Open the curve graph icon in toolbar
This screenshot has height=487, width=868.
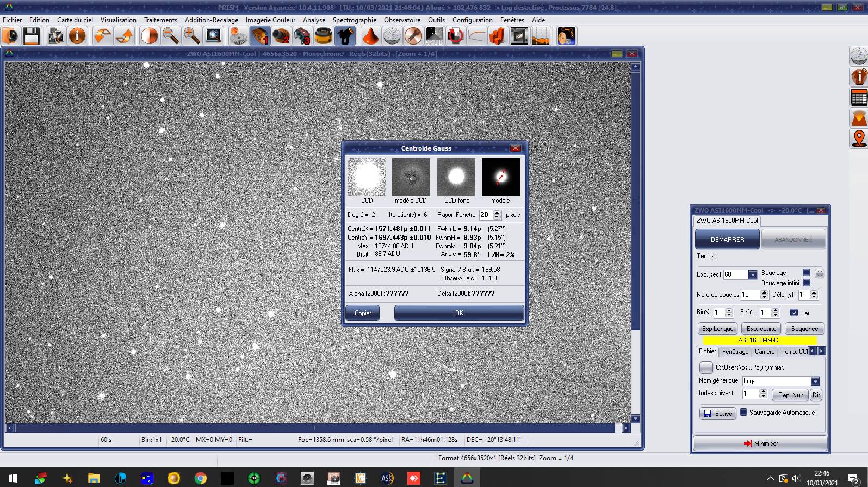476,36
